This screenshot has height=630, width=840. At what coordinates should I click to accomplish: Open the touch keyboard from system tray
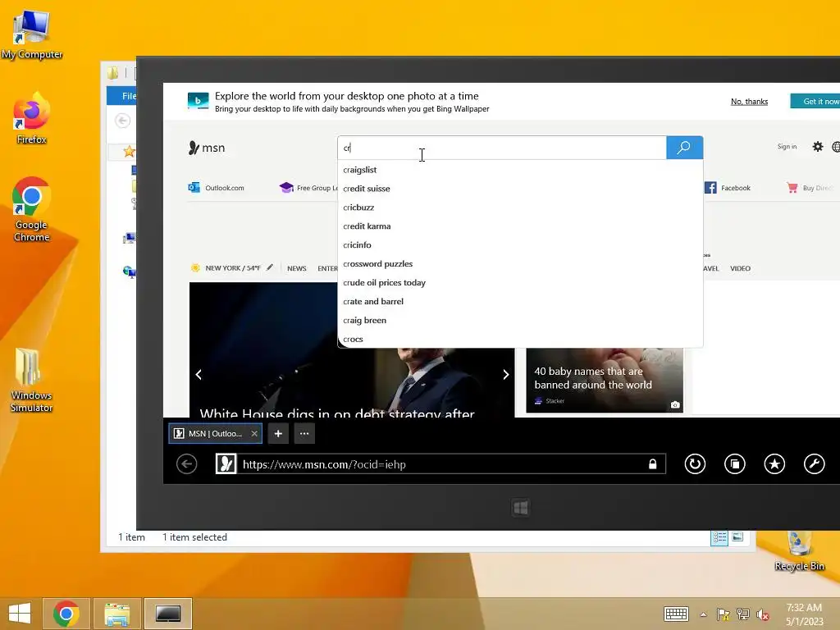(676, 614)
